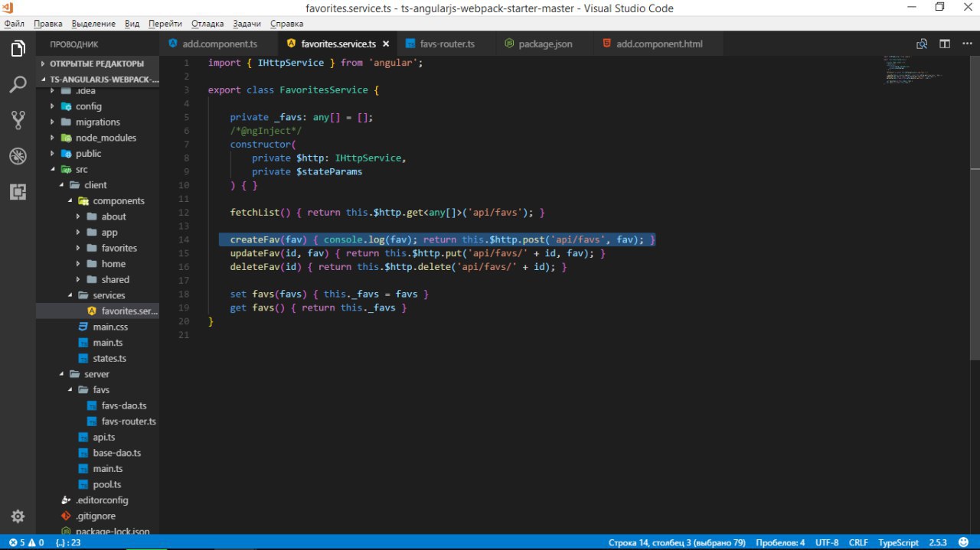Change indentation via Пробелов: 4

780,542
